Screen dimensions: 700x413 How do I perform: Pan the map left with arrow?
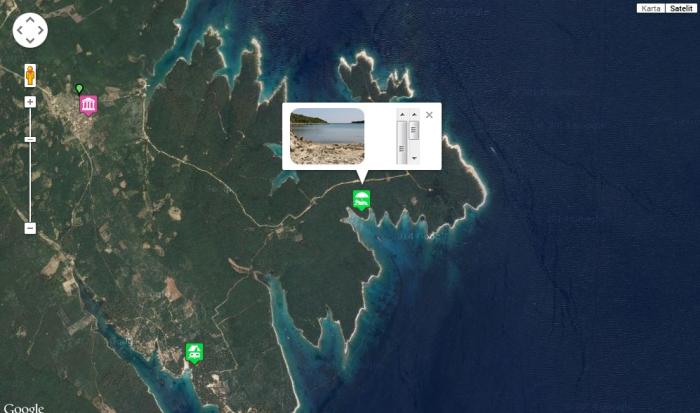pos(20,30)
